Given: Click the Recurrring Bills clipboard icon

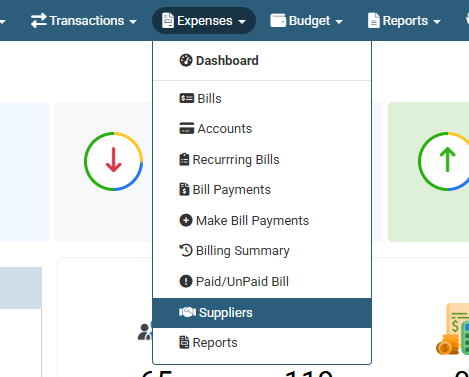Looking at the screenshot, I should 184,159.
